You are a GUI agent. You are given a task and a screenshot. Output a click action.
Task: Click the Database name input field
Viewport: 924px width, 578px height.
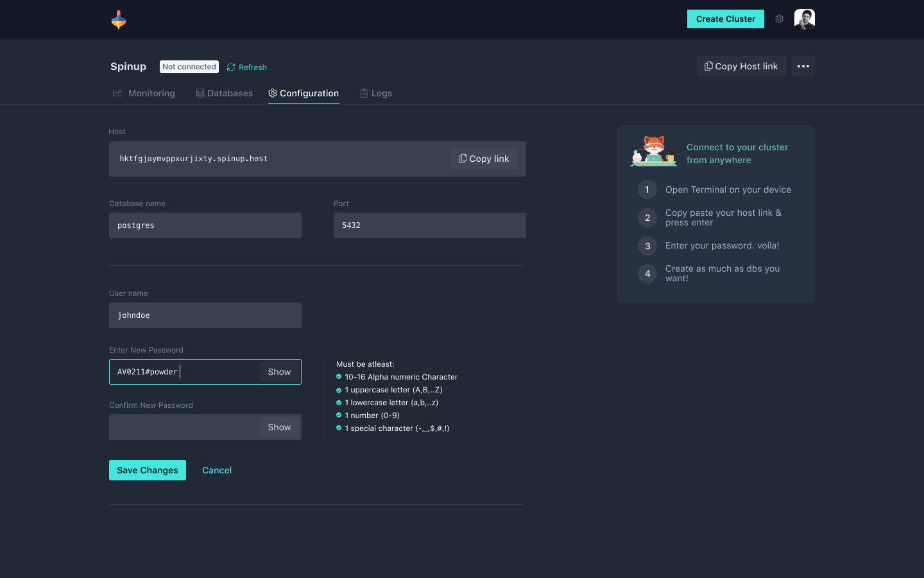click(x=205, y=225)
